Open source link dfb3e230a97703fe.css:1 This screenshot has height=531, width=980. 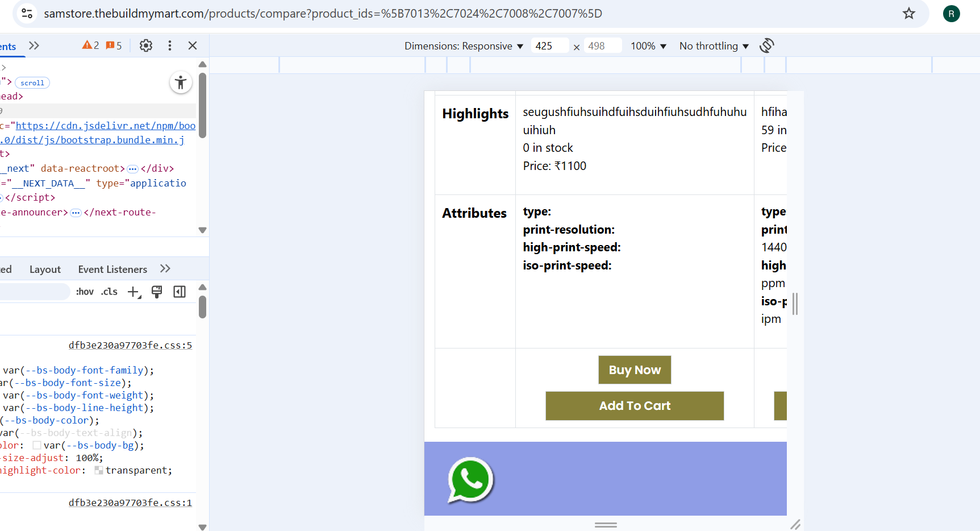pos(130,503)
